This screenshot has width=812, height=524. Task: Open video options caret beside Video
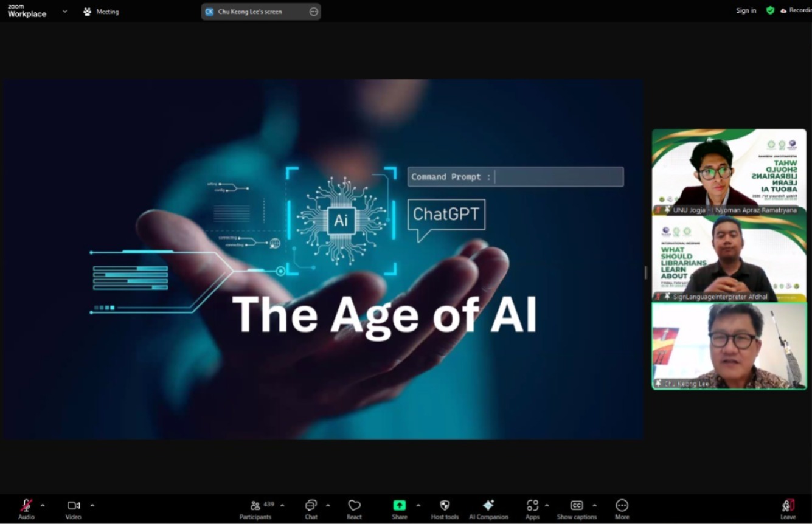92,505
